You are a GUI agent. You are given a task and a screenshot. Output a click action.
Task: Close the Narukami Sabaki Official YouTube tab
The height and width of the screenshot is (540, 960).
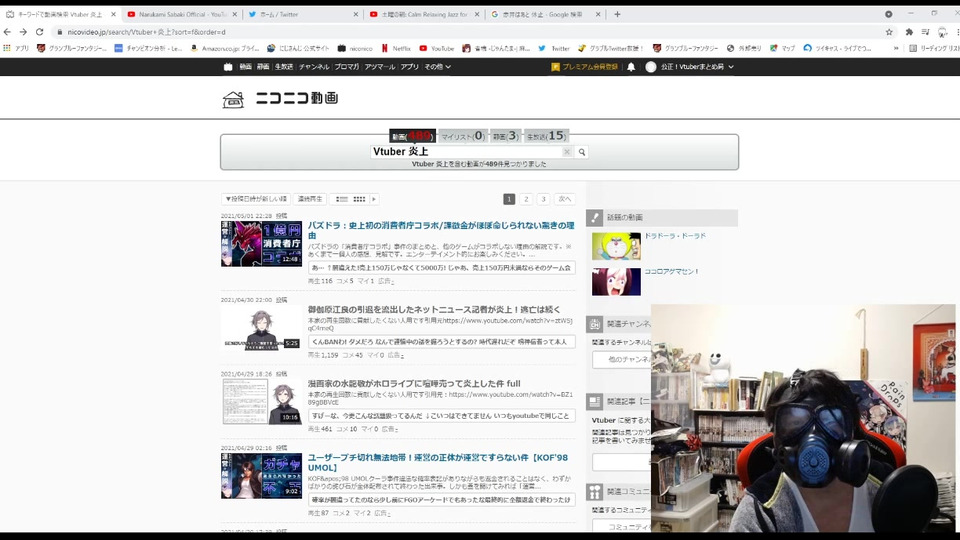(234, 14)
